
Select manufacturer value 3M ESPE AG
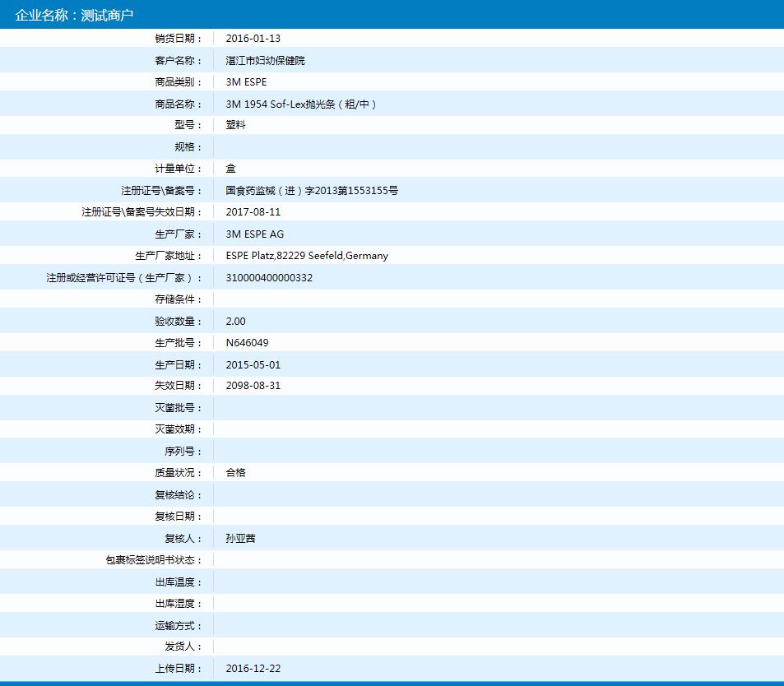click(x=254, y=234)
